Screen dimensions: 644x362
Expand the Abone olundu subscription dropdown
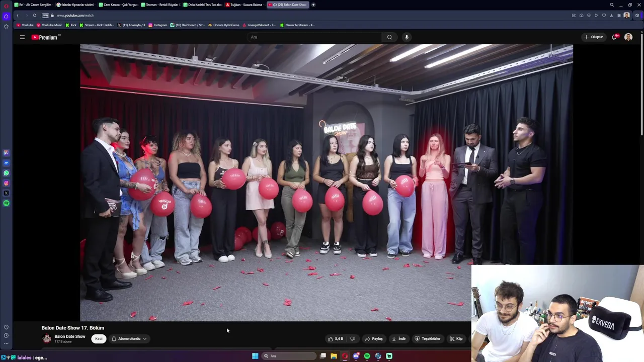pos(129,339)
